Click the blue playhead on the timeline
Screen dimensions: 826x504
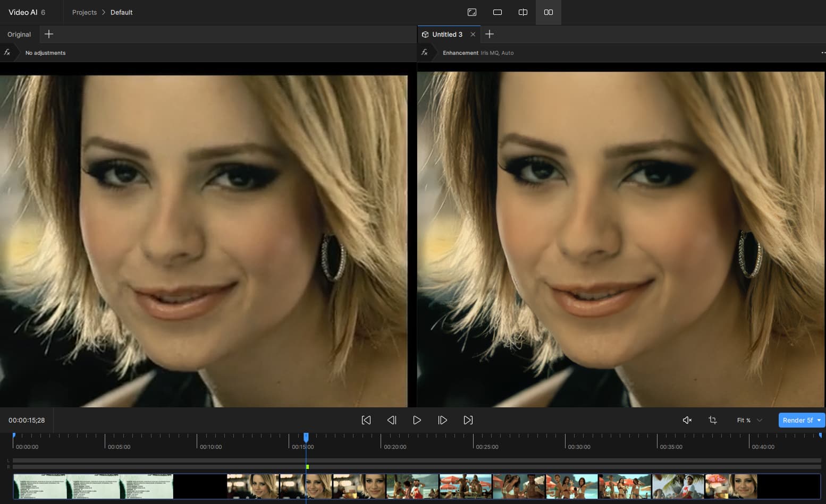pyautogui.click(x=306, y=437)
